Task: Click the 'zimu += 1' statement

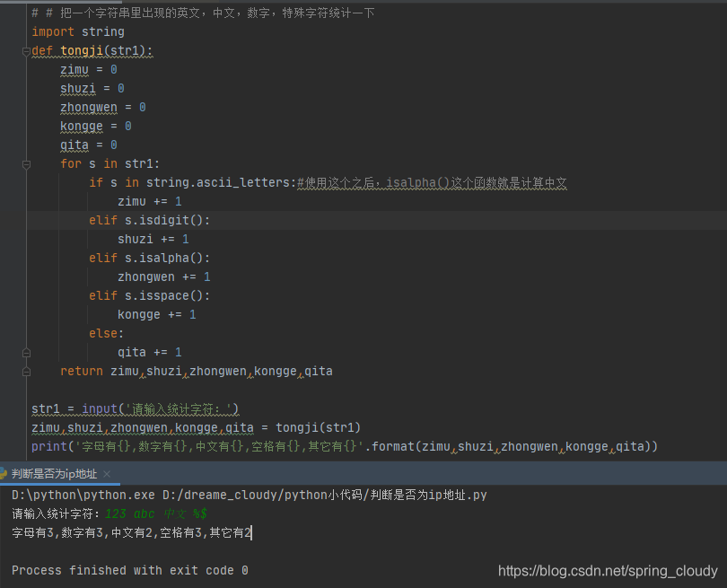Action: click(150, 202)
